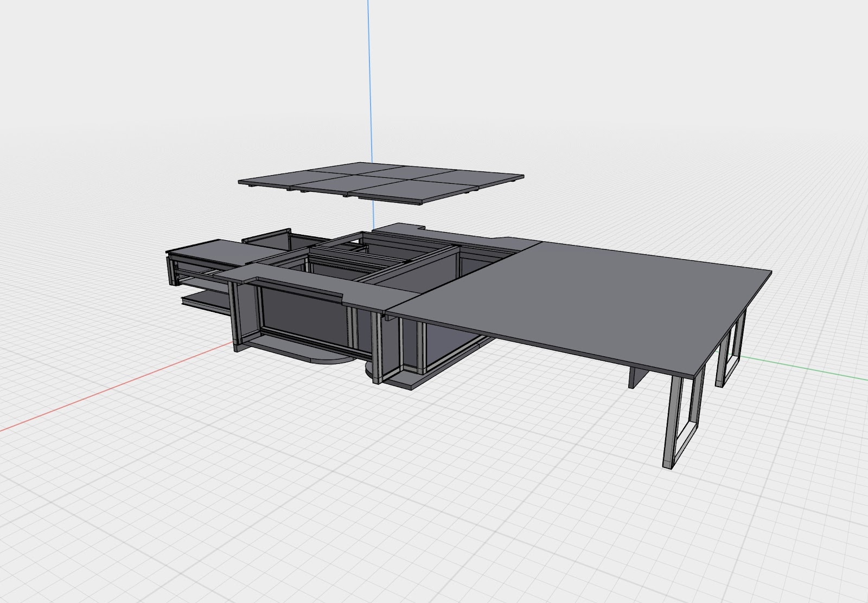Viewport: 868px width, 603px height.
Task: Click the cabinet's dark front recessed panel
Action: coord(305,317)
